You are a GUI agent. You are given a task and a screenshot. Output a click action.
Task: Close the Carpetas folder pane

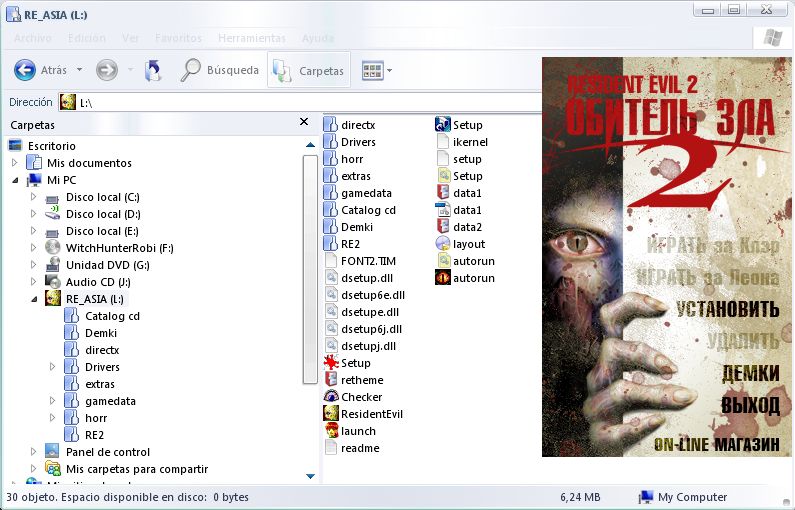tap(304, 122)
